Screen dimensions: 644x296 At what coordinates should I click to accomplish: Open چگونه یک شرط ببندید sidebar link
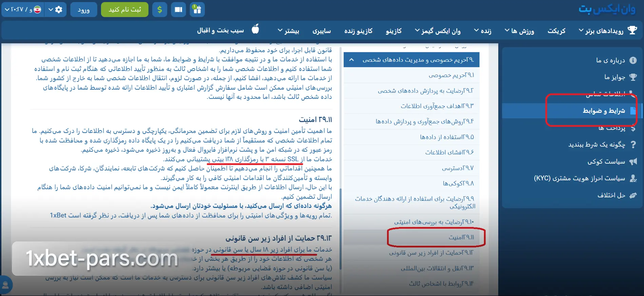[597, 145]
